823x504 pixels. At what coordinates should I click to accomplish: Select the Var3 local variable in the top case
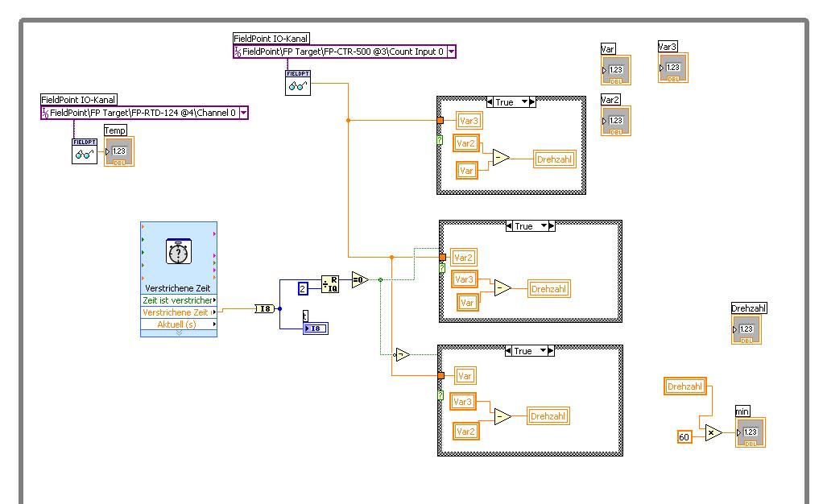[469, 121]
